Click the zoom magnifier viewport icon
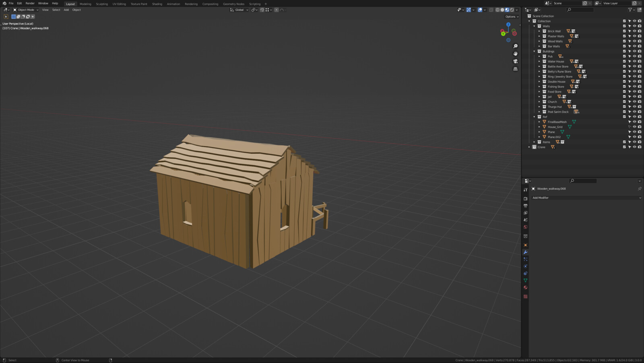644x363 pixels. point(515,46)
